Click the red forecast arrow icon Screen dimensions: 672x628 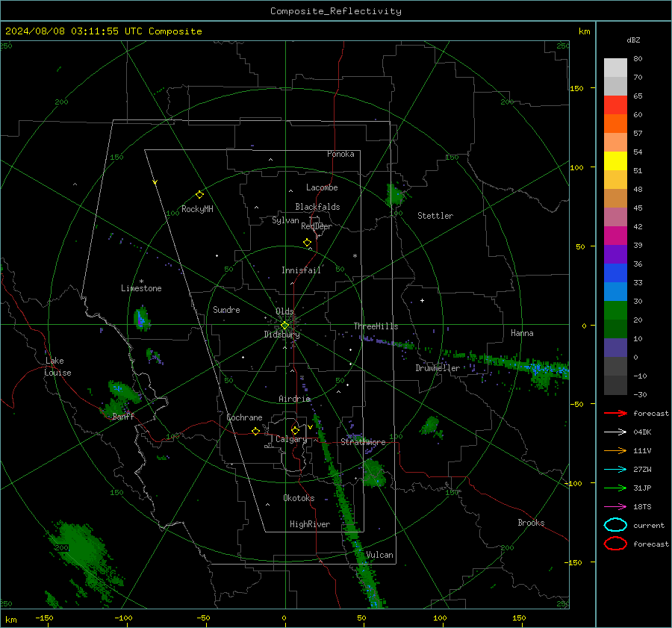click(x=615, y=413)
